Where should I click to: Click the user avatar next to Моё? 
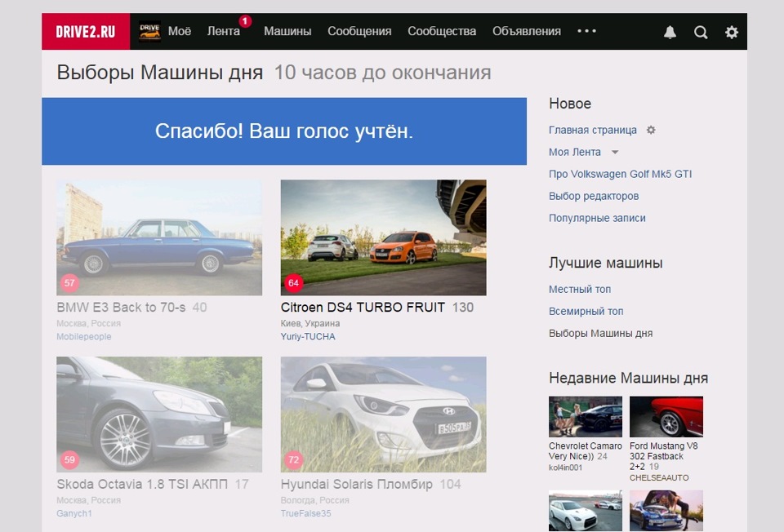(149, 32)
